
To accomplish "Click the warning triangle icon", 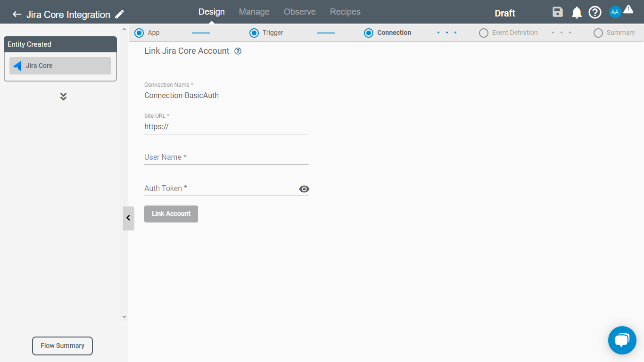I will [628, 9].
